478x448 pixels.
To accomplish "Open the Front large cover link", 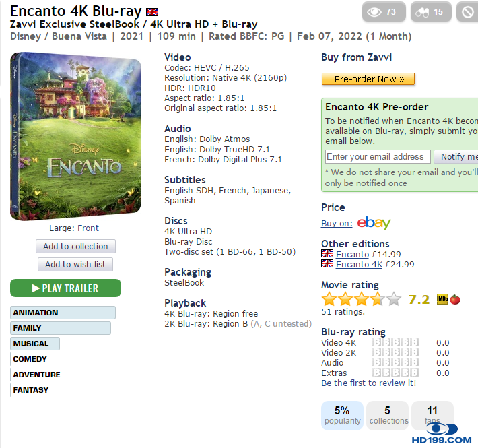I will pos(88,228).
